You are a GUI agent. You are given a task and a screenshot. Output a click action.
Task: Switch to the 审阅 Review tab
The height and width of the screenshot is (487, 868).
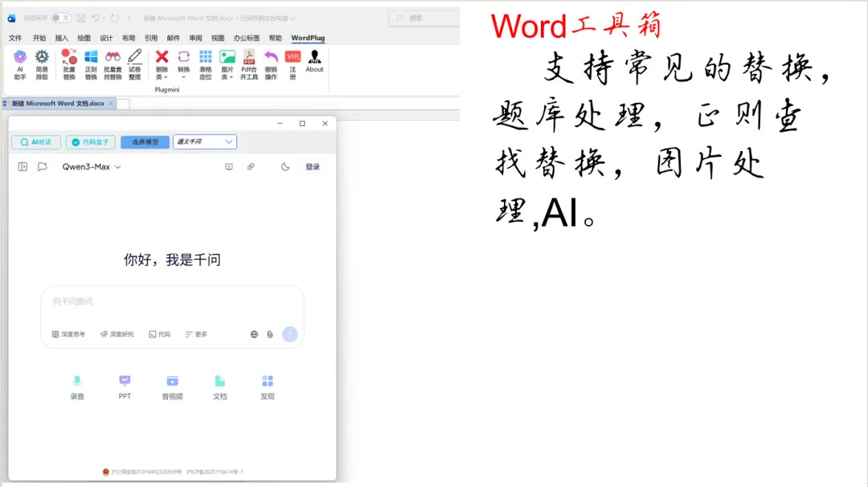point(195,39)
